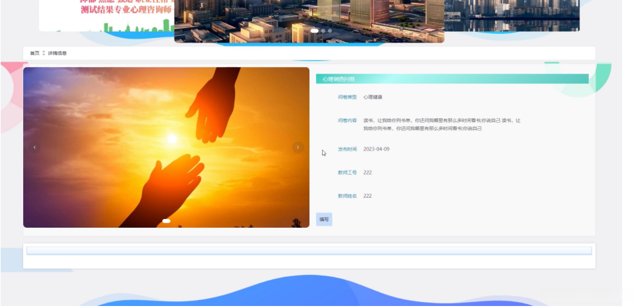Select the 发布时间 label

347,149
